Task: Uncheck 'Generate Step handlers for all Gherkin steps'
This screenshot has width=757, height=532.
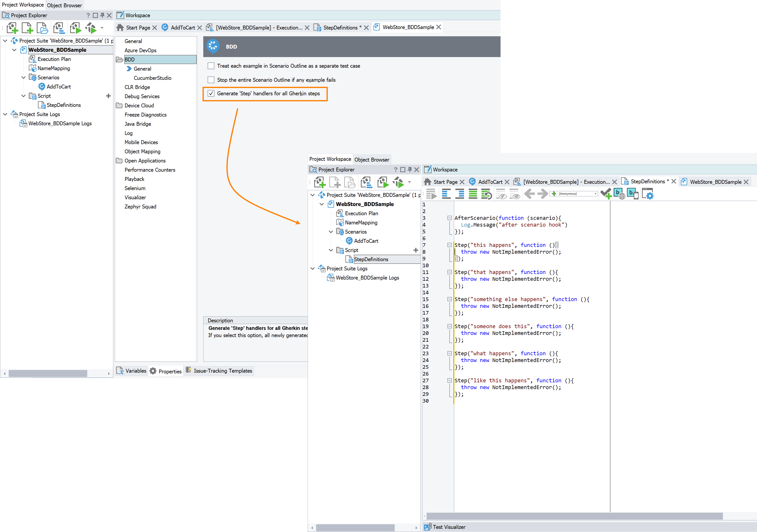Action: 211,94
